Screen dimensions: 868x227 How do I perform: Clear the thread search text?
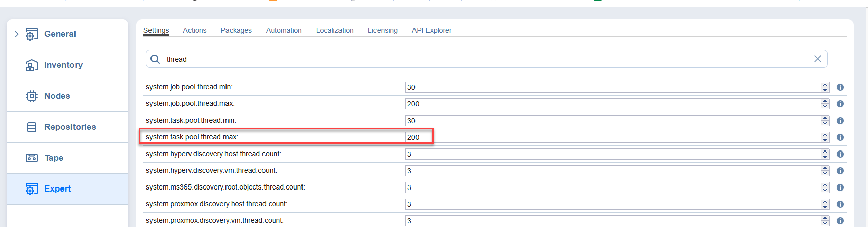click(817, 59)
